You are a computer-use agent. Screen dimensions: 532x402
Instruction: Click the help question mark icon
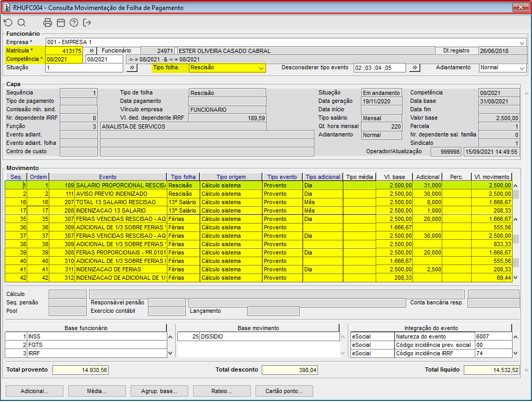(74, 23)
